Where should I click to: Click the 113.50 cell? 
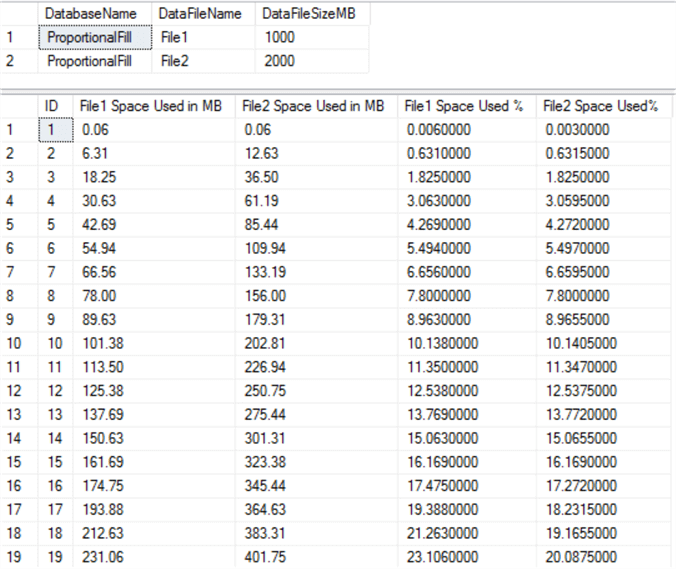tap(154, 367)
